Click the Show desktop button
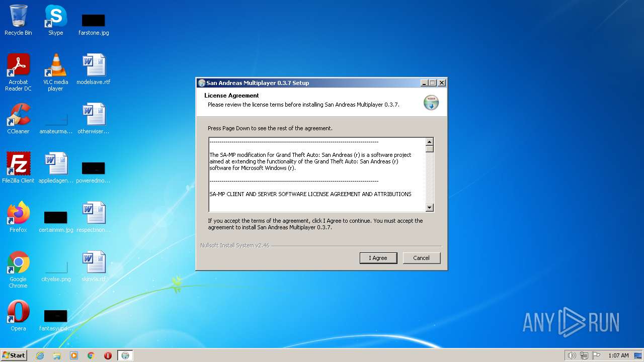The height and width of the screenshot is (362, 644). [639, 355]
